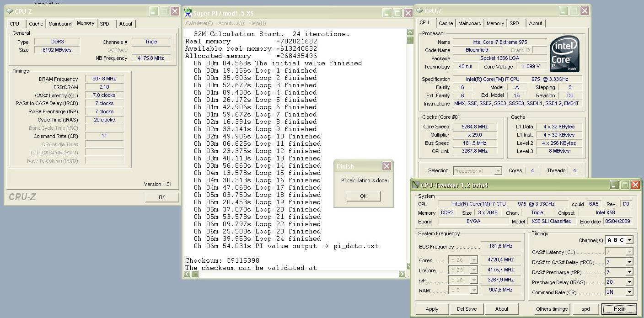Image resolution: width=644 pixels, height=318 pixels.
Task: Click the spd button in CPU-Tweaker
Action: (x=585, y=309)
